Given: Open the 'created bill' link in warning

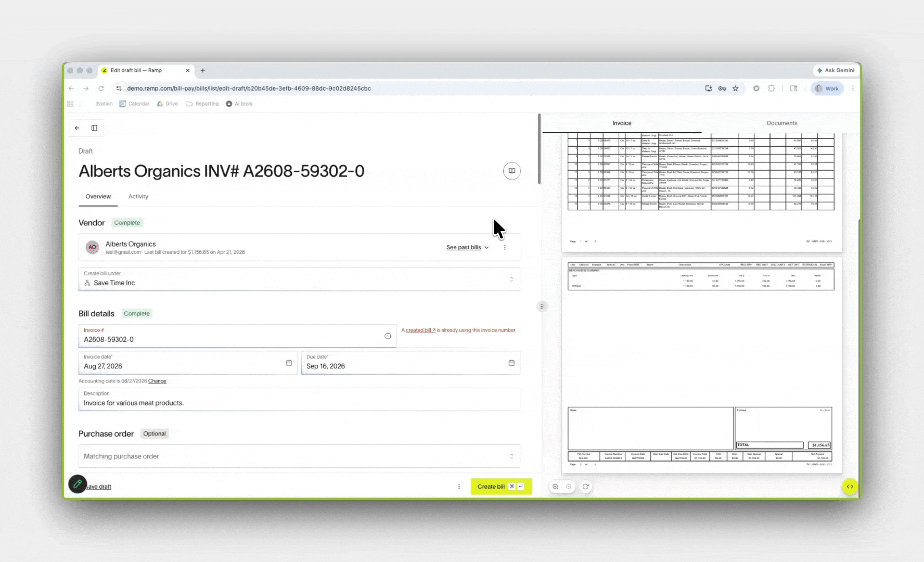Looking at the screenshot, I should click(x=420, y=330).
